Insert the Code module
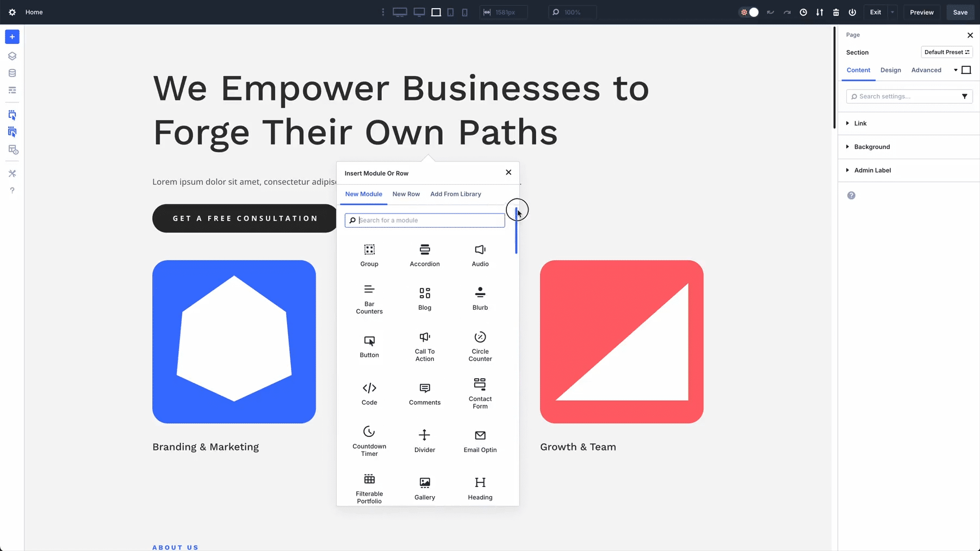Image resolution: width=980 pixels, height=551 pixels. [x=369, y=394]
